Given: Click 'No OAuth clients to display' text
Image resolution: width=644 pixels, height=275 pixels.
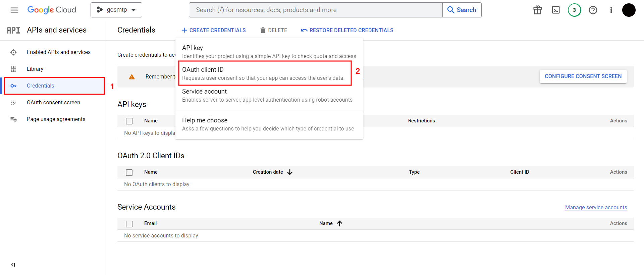Looking at the screenshot, I should 157,184.
